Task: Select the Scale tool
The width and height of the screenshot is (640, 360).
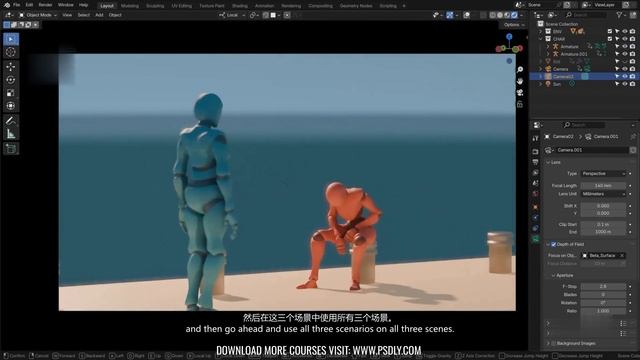Action: click(x=11, y=93)
